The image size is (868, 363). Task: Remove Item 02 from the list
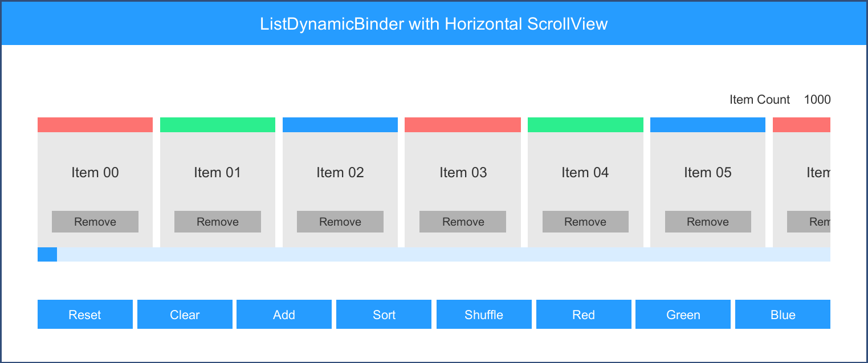coord(340,222)
